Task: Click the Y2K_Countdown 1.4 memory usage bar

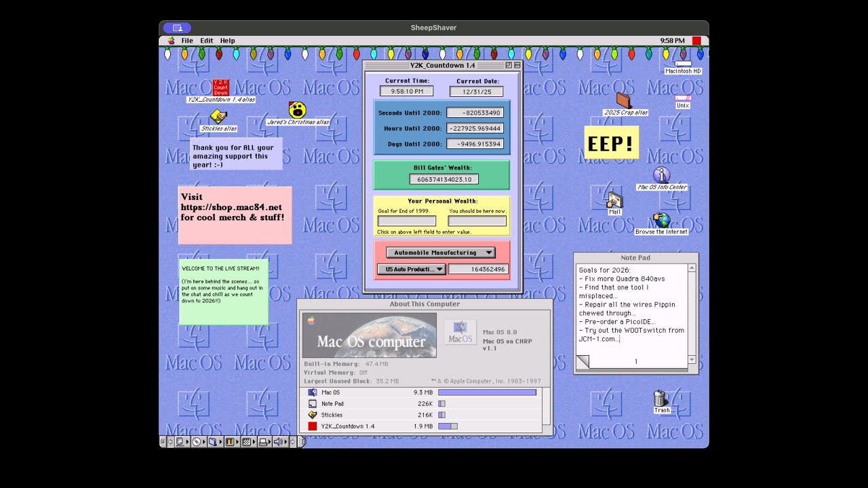Action: click(x=448, y=426)
